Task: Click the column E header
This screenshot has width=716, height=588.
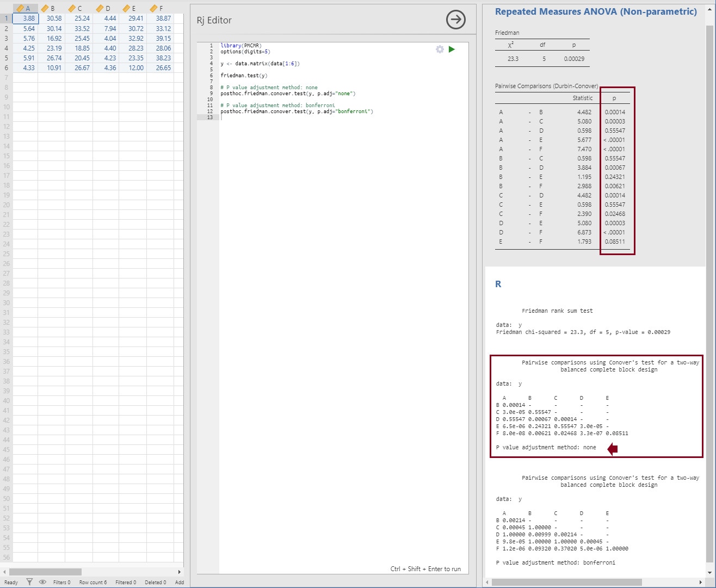Action: (132, 8)
